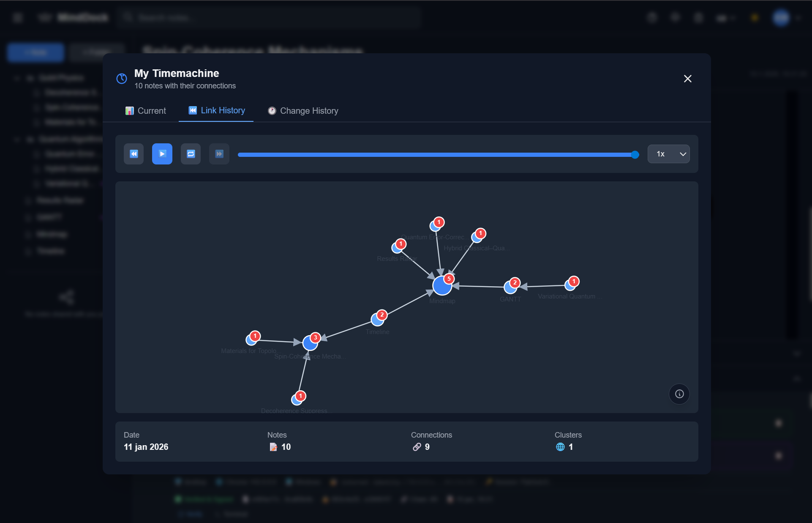Click the Timeline node in the network view
812x523 pixels.
(376, 319)
